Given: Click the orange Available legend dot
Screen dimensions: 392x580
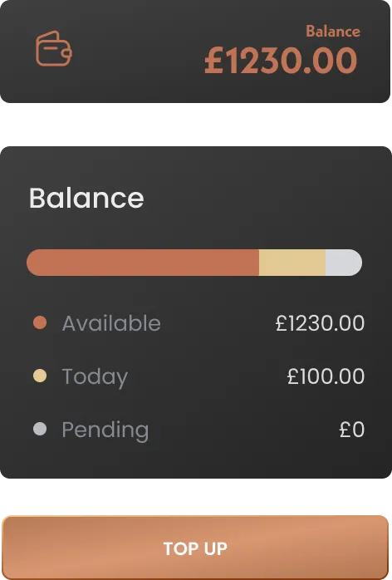Looking at the screenshot, I should 40,322.
